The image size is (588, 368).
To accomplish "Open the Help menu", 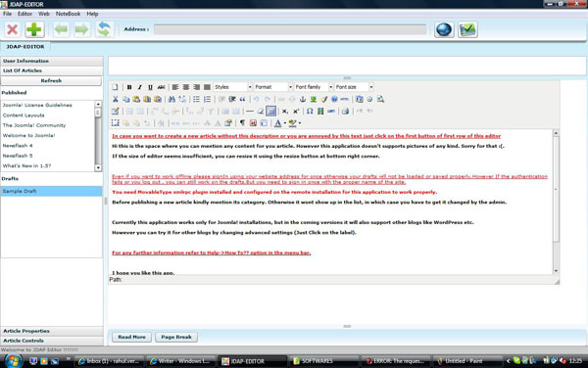I will (92, 14).
